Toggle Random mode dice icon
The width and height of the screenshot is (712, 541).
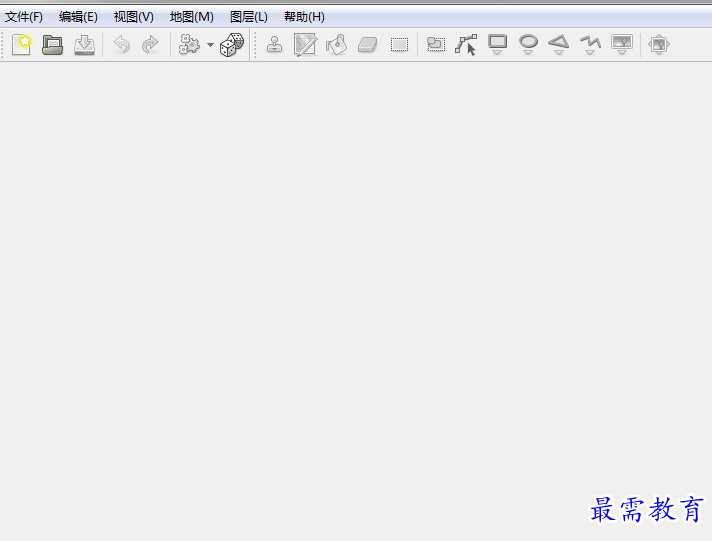(x=232, y=45)
